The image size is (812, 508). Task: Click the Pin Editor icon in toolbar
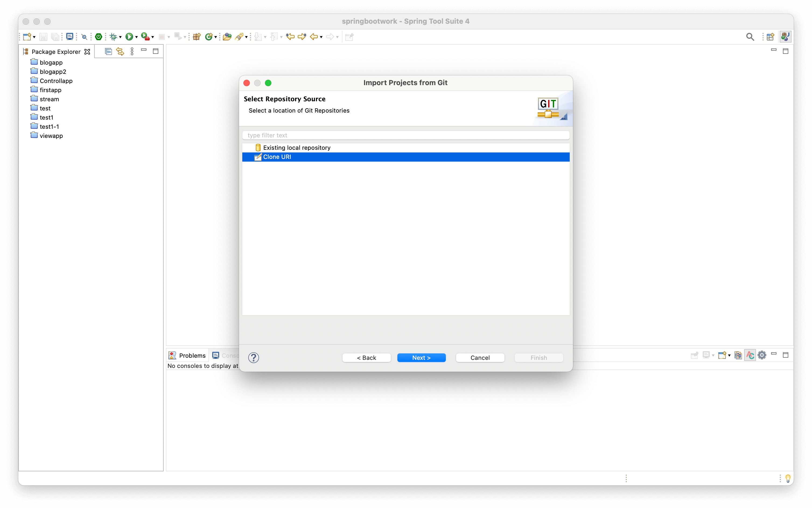[x=349, y=37]
